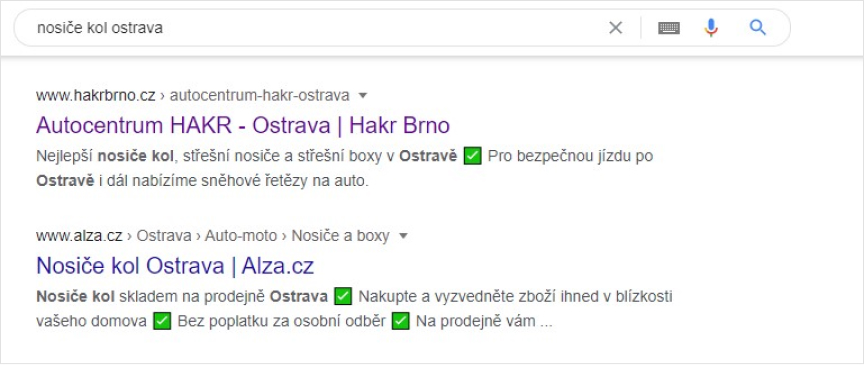Open the on-screen keyboard icon
This screenshot has height=365, width=864.
pyautogui.click(x=669, y=28)
